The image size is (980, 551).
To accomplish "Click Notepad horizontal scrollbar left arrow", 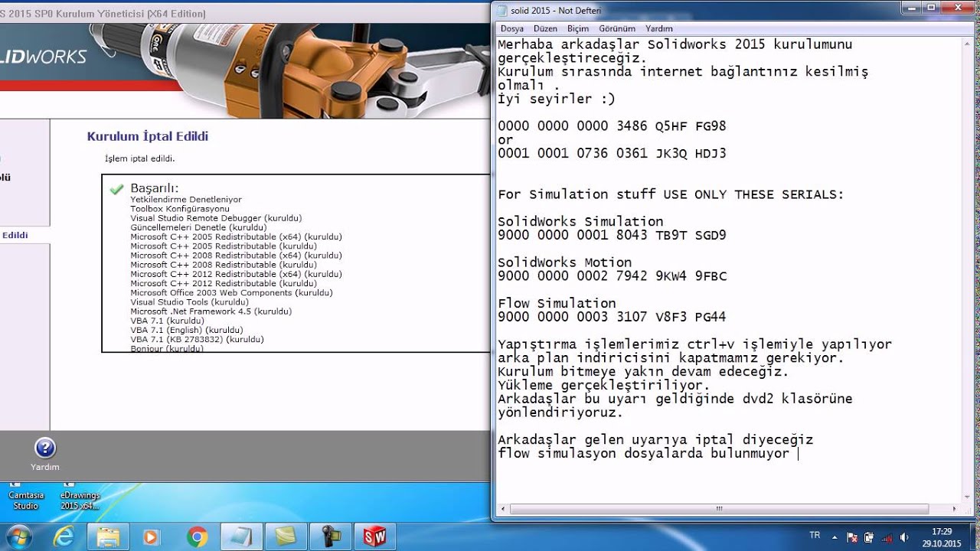I will point(502,509).
